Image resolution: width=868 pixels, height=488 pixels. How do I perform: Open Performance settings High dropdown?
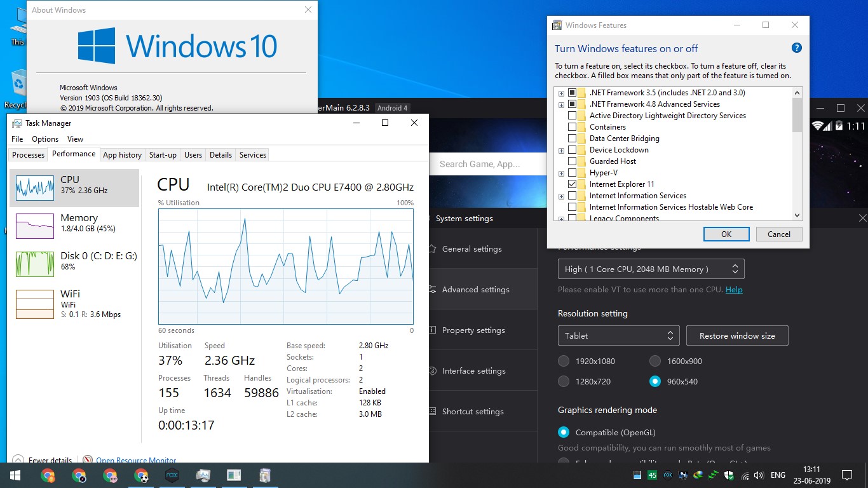click(x=651, y=269)
